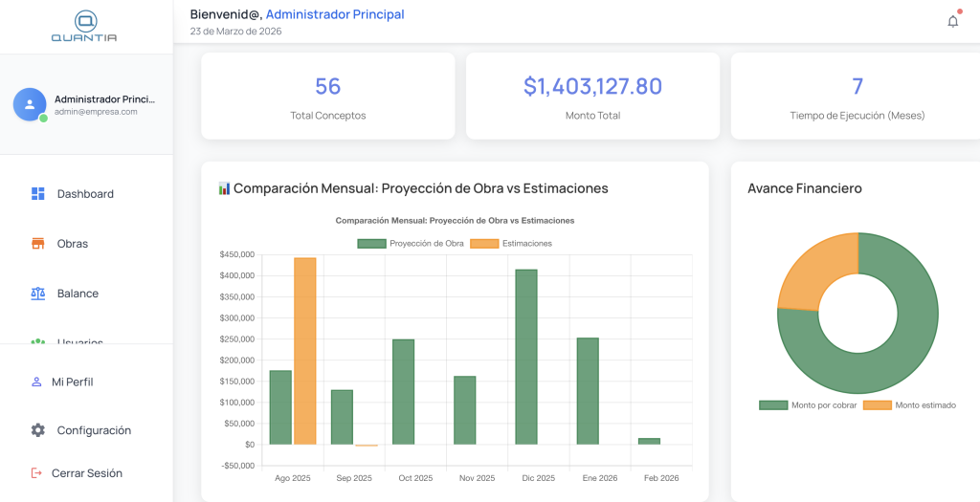Click the green Dic 2025 projection bar
980x502 pixels.
coord(526,357)
